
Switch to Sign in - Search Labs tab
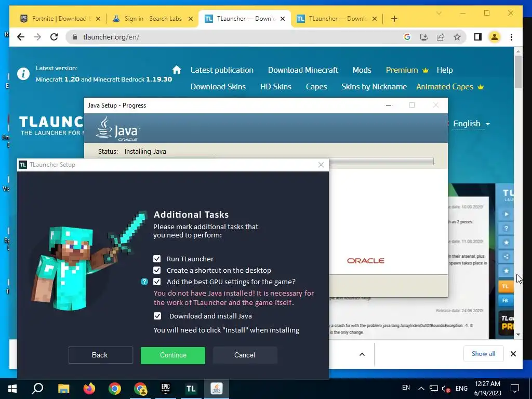[x=153, y=19]
